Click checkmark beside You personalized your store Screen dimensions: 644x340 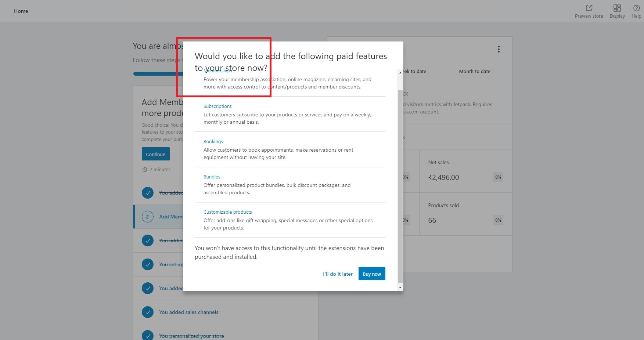(148, 336)
